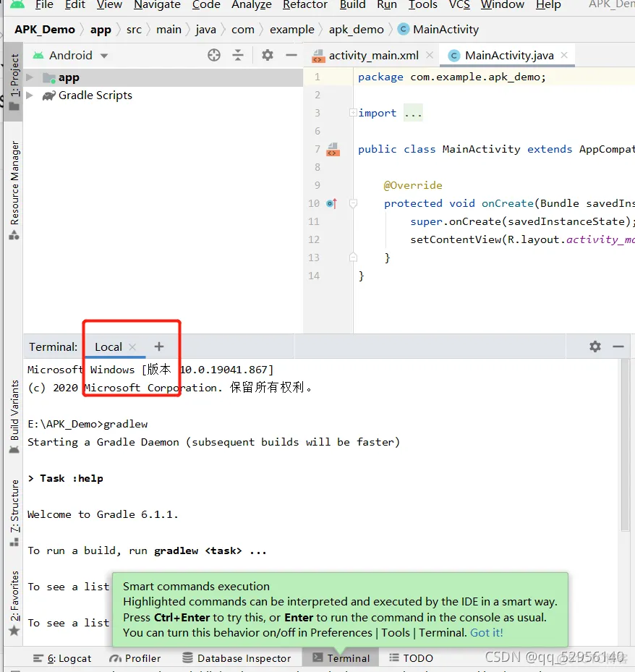Open the Structure tool window

point(14,512)
